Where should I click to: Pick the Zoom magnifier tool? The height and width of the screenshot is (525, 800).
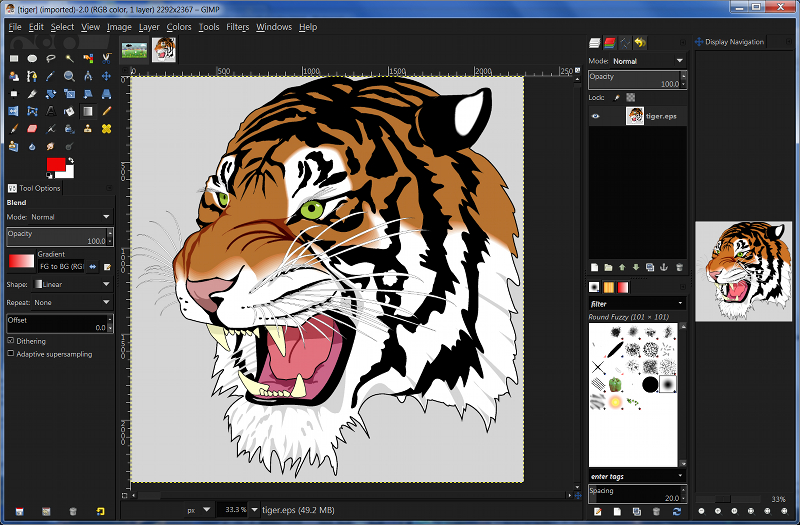pos(69,76)
